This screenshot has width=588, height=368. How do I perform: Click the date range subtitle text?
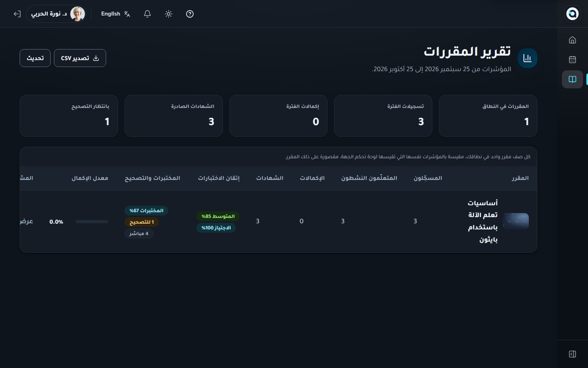coord(441,69)
